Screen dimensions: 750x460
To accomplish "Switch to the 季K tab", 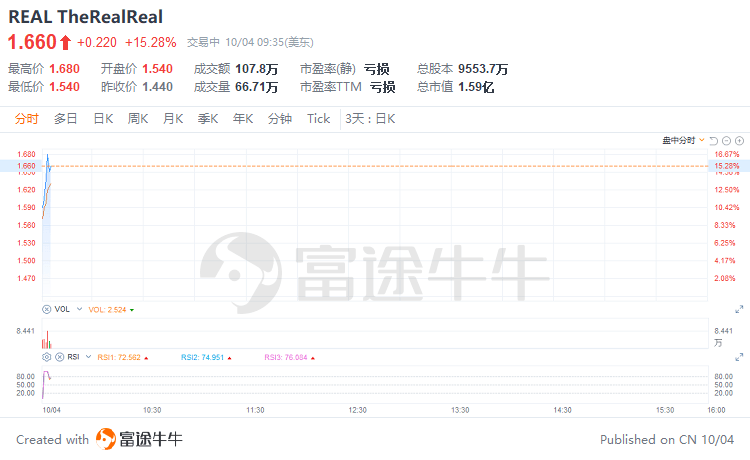I will pos(208,119).
